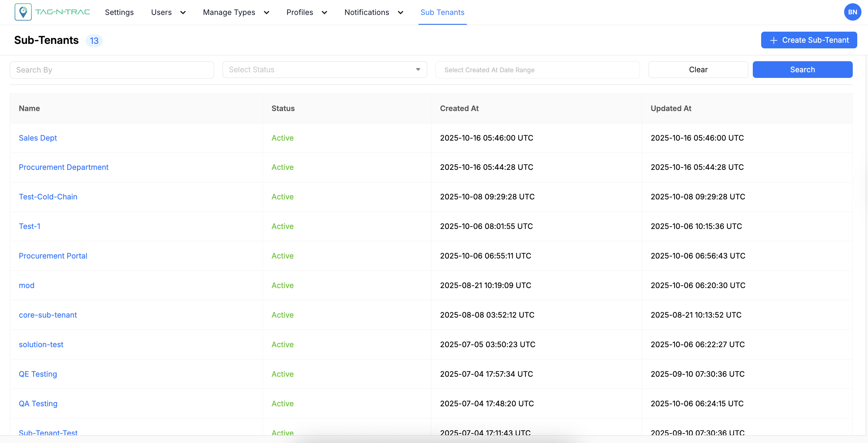Screen dimensions: 868x443
Task: Open the core-sub-tenant link
Action: coord(47,315)
